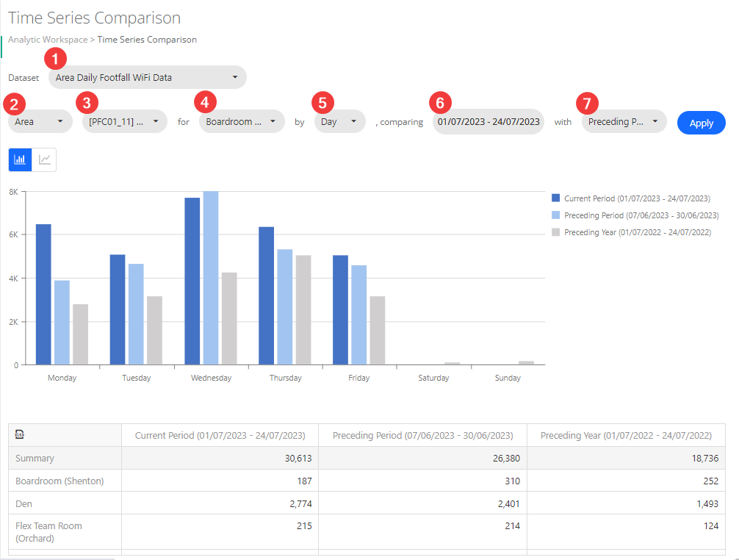Click the grey Thursday preceding year bar
The height and width of the screenshot is (560, 739).
tap(303, 309)
